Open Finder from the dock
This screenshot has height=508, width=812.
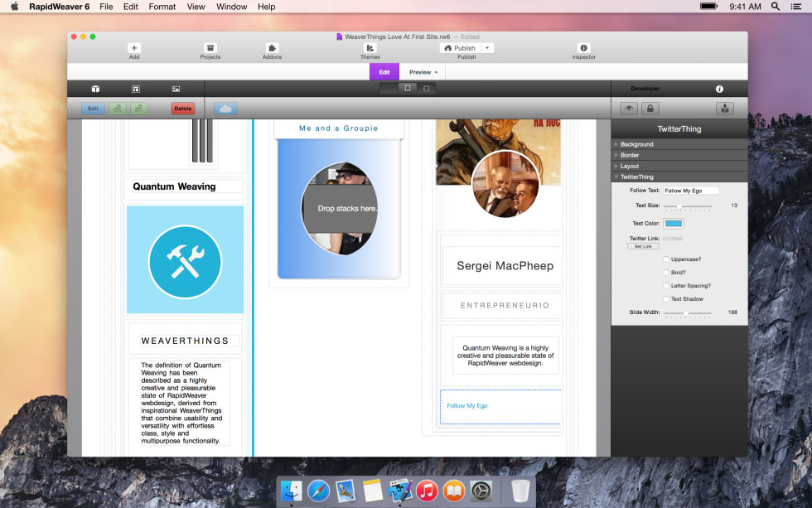coord(292,491)
